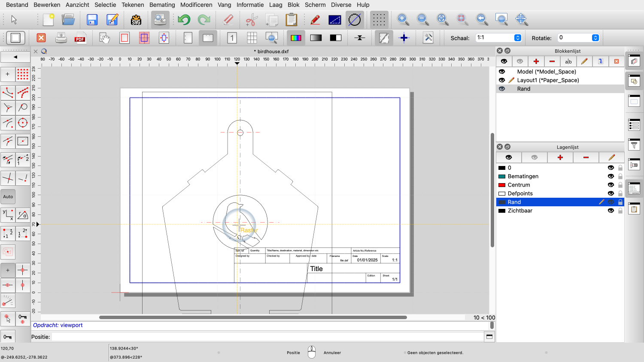Hide the Bematingen layer
This screenshot has width=644, height=362.
[x=611, y=176]
